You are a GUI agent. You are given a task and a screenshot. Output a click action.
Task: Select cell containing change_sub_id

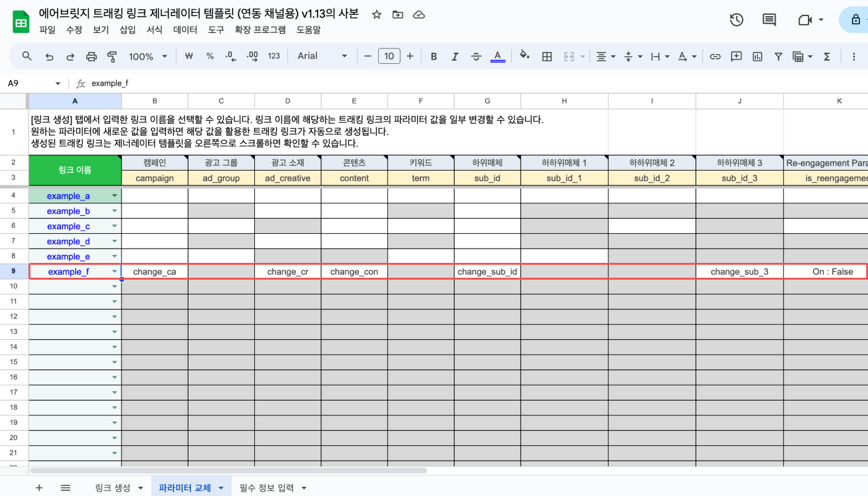tap(487, 272)
